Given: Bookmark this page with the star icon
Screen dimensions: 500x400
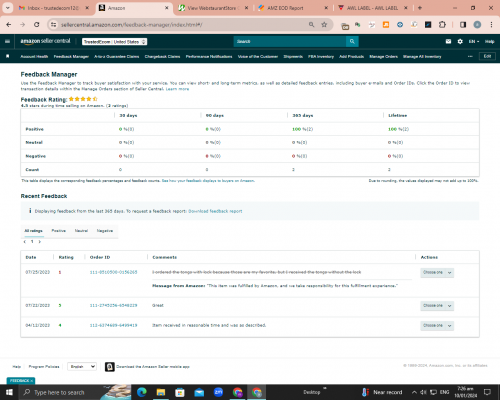Looking at the screenshot, I should coord(324,25).
